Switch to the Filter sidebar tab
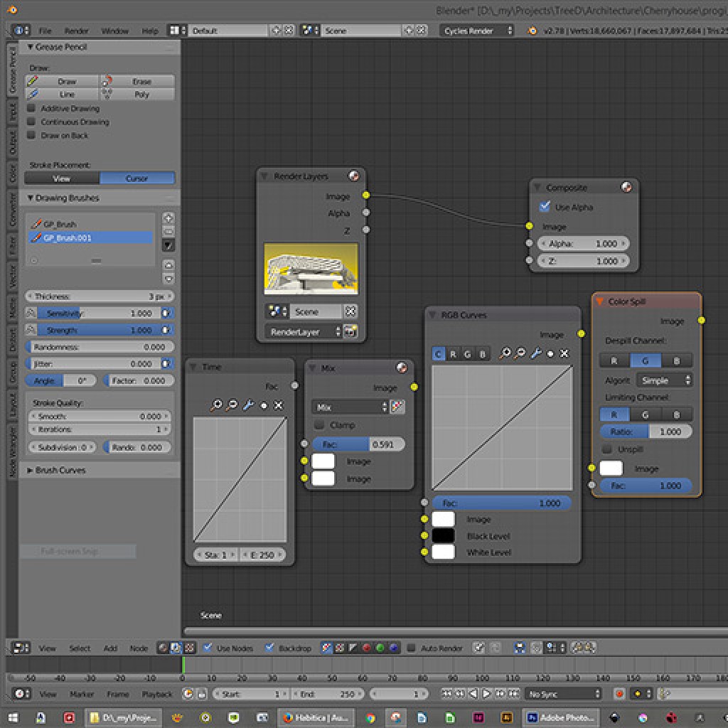 click(x=12, y=246)
